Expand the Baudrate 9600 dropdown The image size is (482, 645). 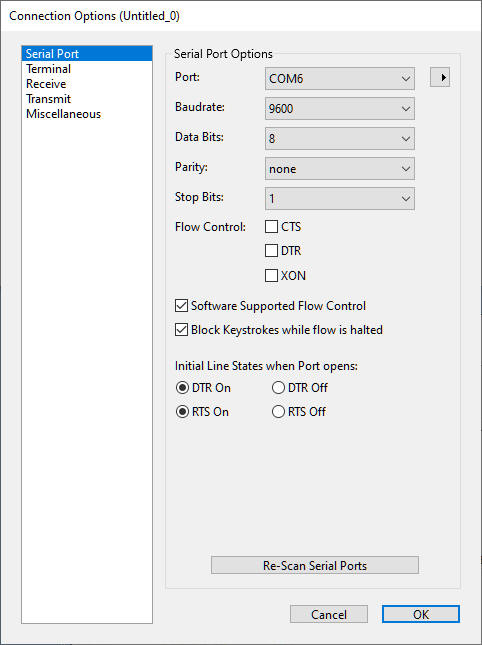coord(340,109)
